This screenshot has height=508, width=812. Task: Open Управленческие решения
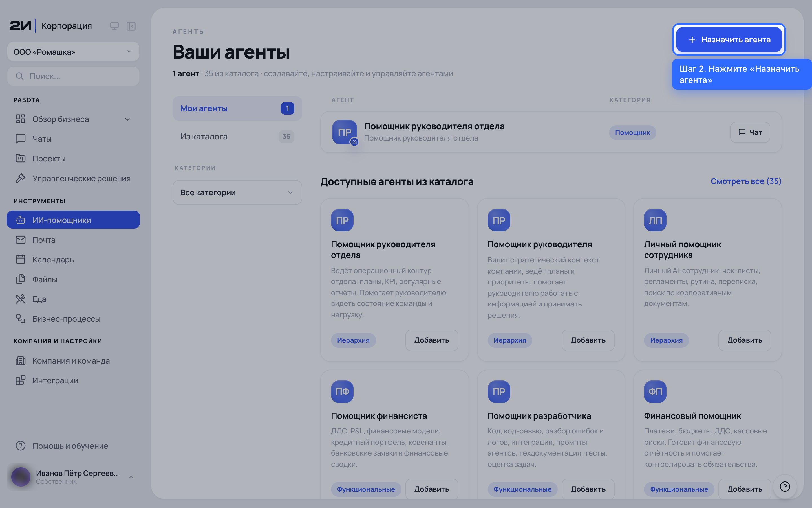[x=73, y=178]
